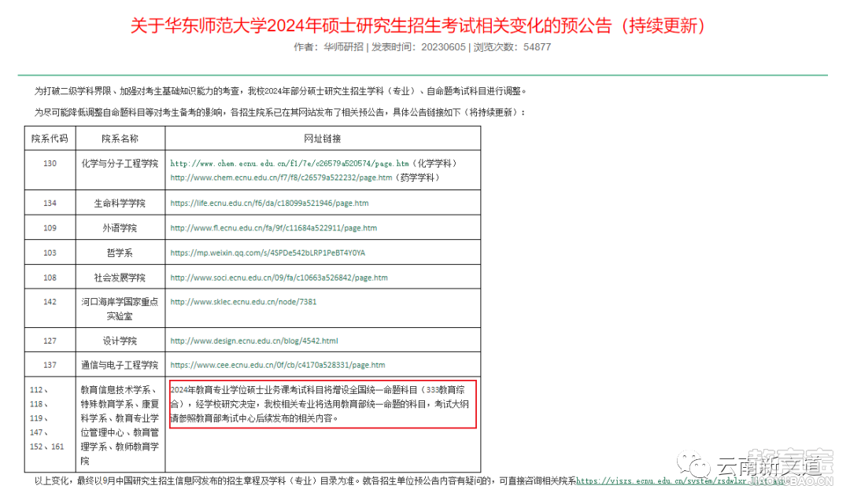Screen dimensions: 850x504
Task: Click the 333教育综合 exam notice paragraph
Action: coord(320,404)
